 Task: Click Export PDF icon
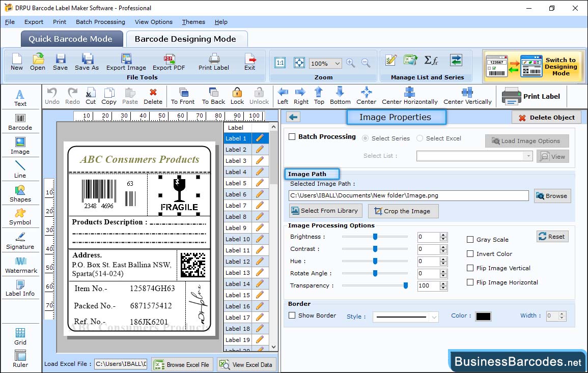click(169, 62)
